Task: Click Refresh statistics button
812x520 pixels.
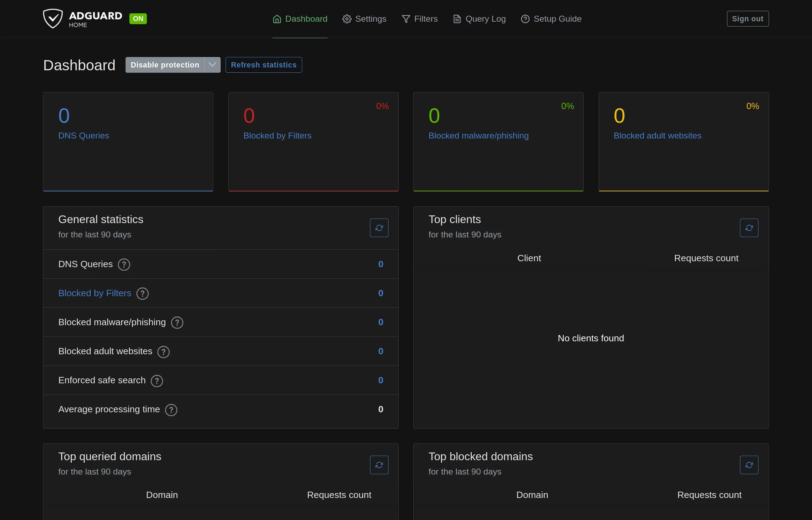Action: (x=264, y=65)
